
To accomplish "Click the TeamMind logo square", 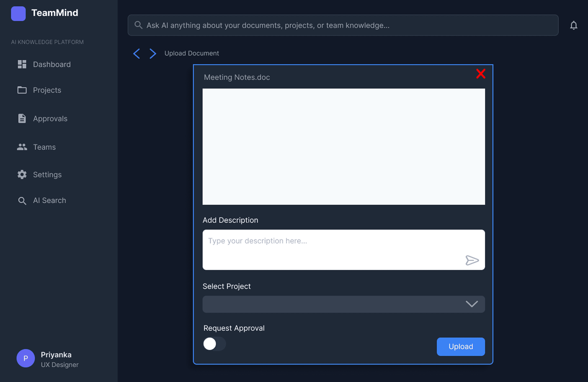I will (18, 14).
